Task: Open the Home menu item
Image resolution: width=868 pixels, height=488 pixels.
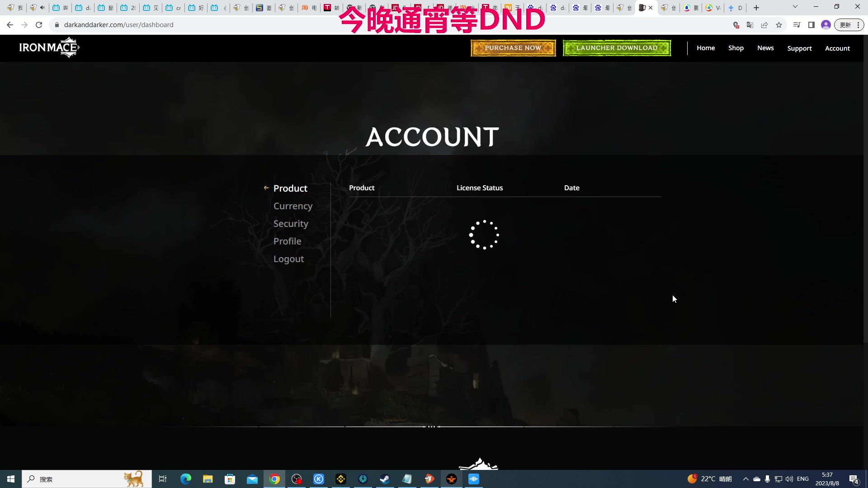Action: point(705,48)
